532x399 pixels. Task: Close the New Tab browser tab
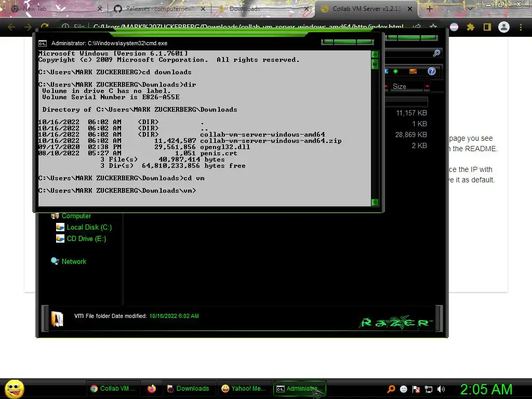[99, 9]
